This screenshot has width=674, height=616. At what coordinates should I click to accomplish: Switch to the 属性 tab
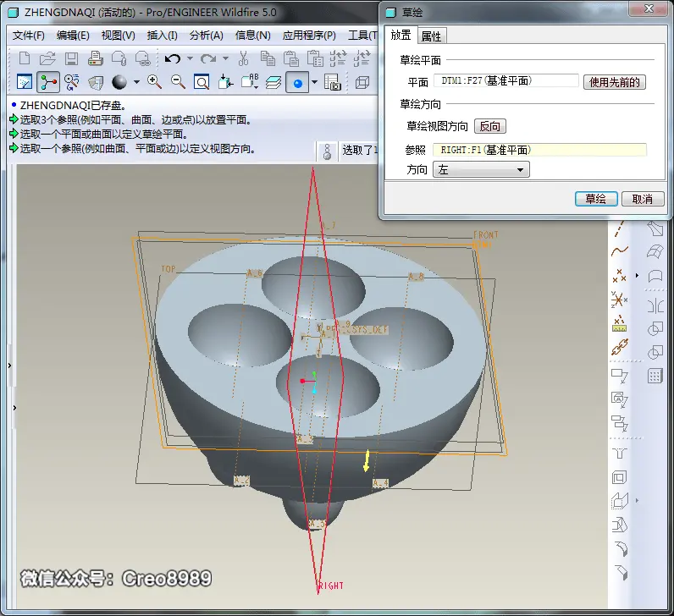[x=431, y=36]
